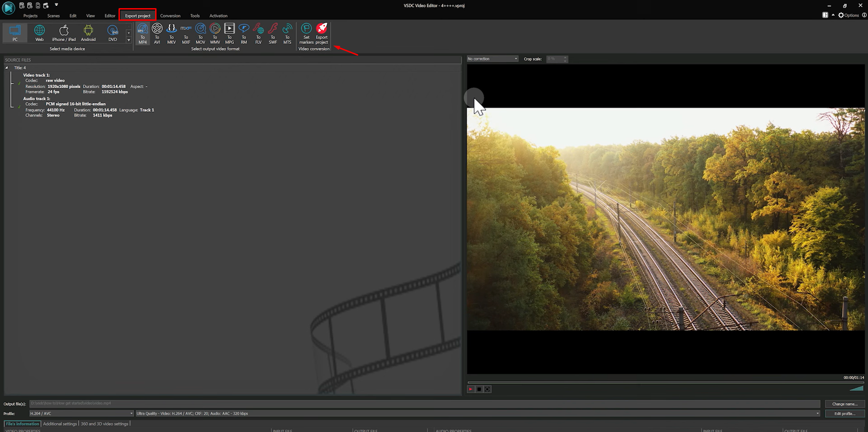Click the To DVD export icon
This screenshot has width=868, height=432.
pyautogui.click(x=113, y=32)
